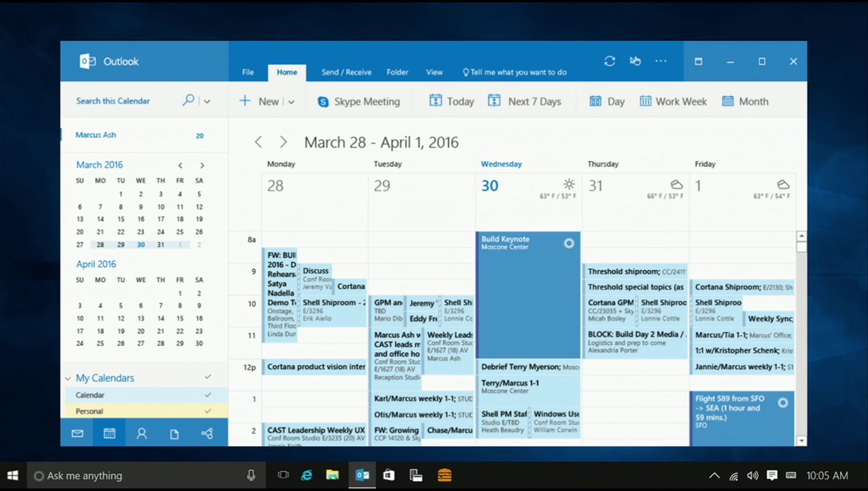Expand the search options dropdown arrow

[x=207, y=101]
